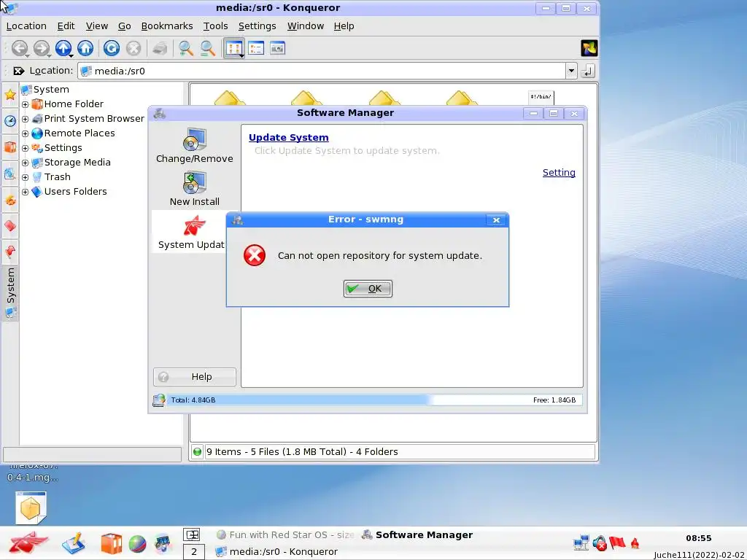The image size is (747, 560).
Task: Switch to Icon View mode
Action: click(234, 48)
